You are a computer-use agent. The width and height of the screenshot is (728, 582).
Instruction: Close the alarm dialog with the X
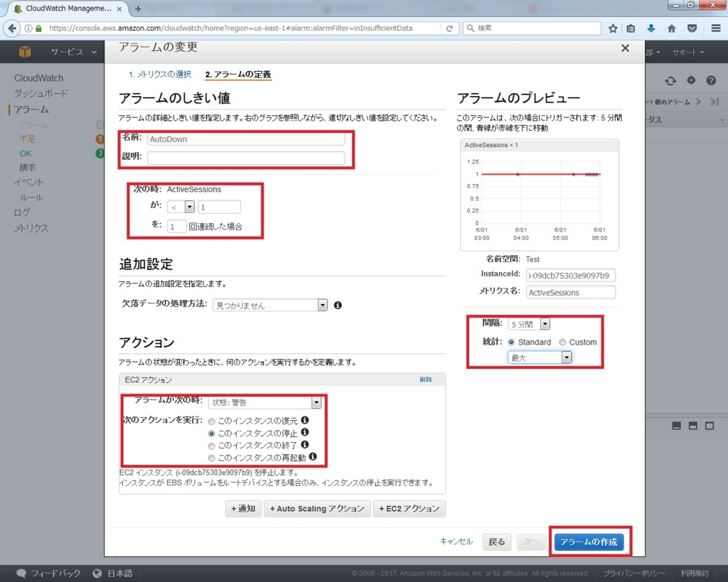(626, 48)
